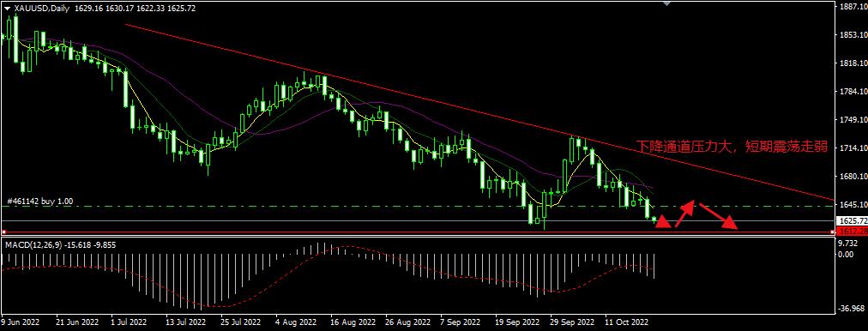
Task: Click the 9 Jun 2022 date label
Action: click(21, 322)
